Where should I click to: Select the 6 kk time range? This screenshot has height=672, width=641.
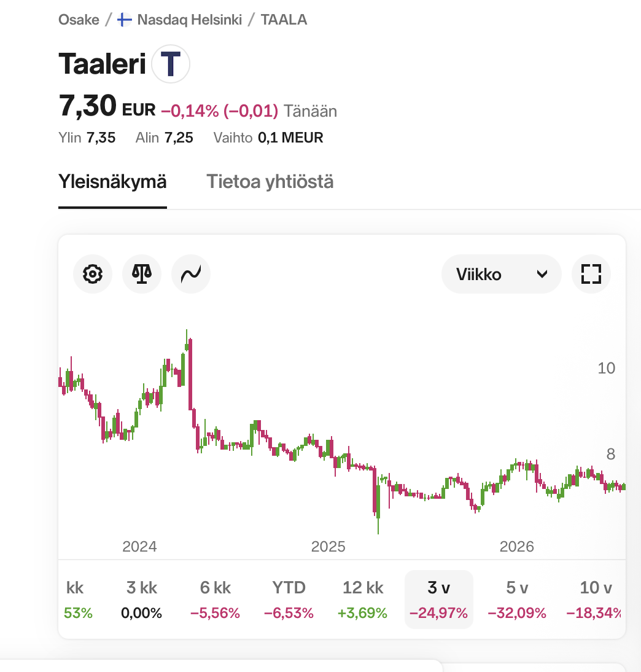coord(215,600)
